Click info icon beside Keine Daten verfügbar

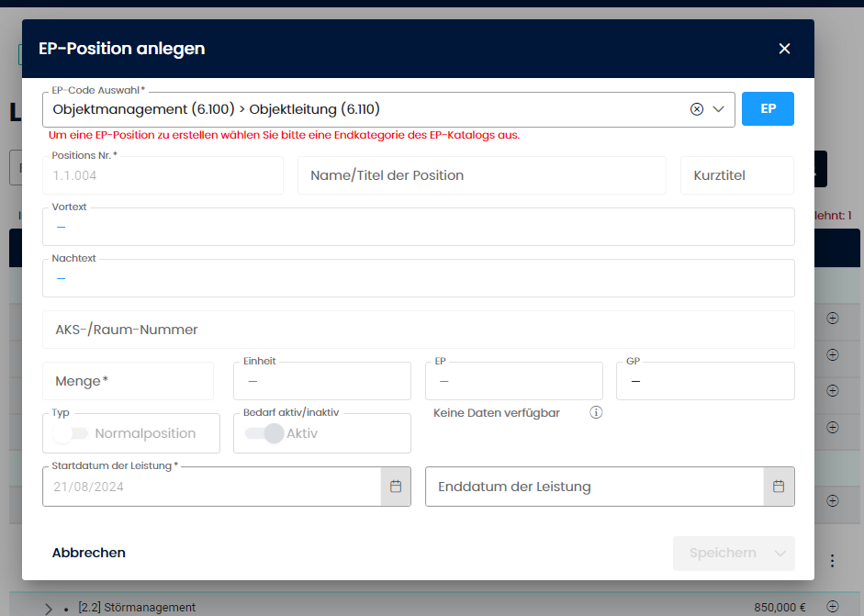[596, 413]
